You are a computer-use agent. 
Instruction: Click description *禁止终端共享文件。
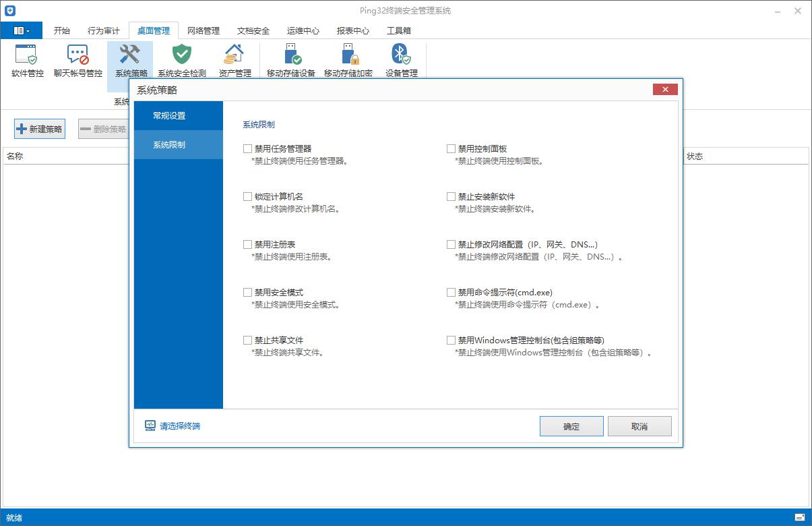point(288,353)
